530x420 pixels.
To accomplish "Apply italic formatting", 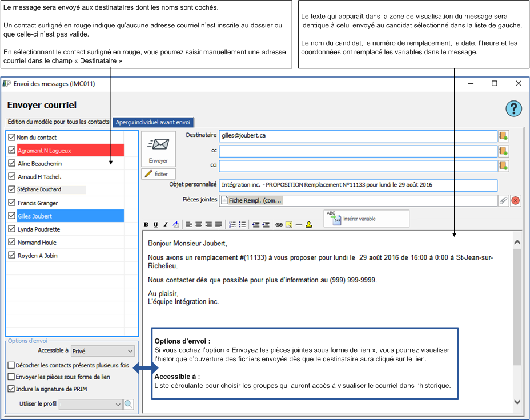I will click(x=166, y=224).
